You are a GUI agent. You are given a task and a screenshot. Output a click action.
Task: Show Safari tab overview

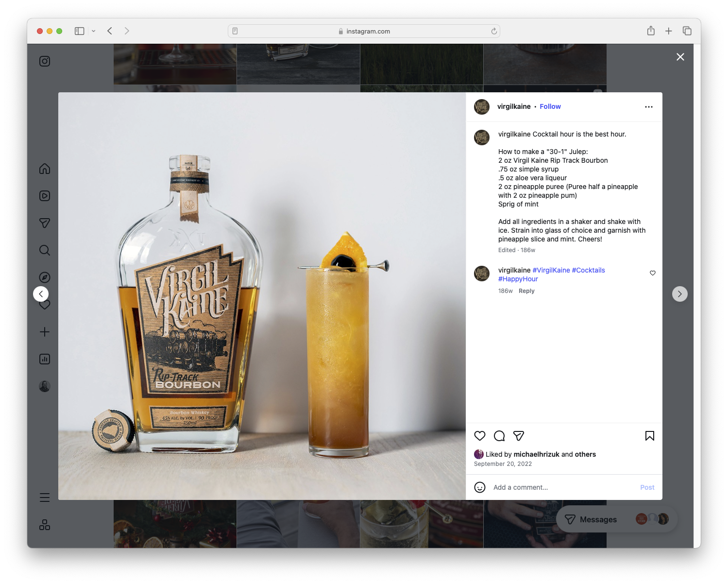[687, 31]
